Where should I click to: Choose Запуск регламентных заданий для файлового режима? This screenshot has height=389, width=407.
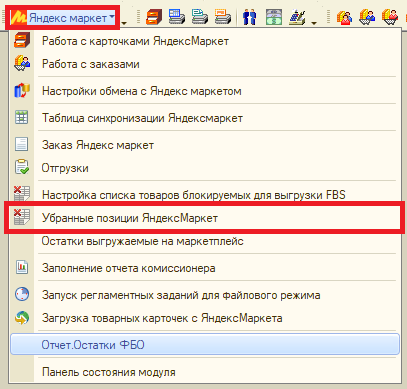pos(205,295)
